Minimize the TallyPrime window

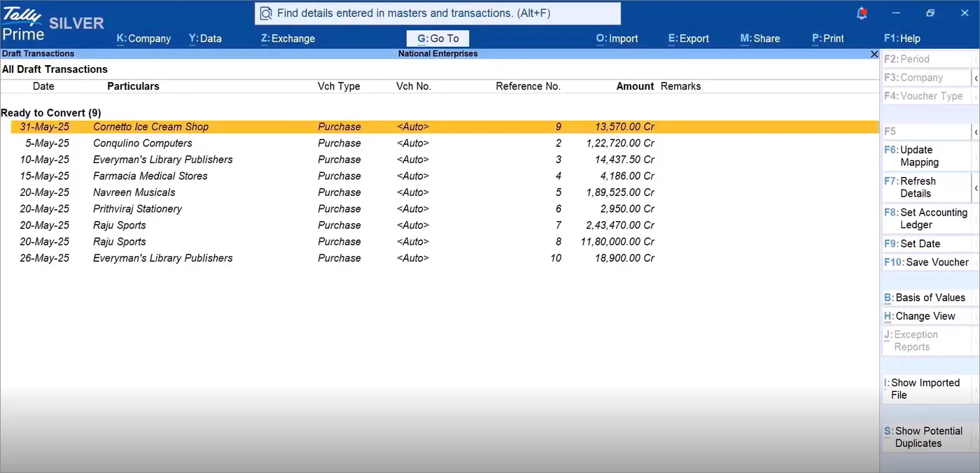point(897,13)
